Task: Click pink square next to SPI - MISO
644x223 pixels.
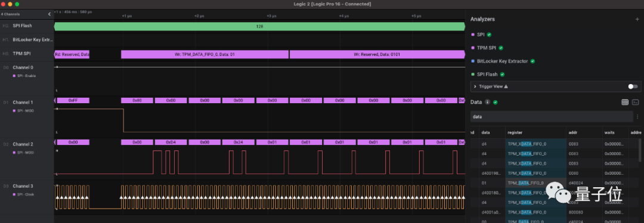Action: tap(14, 111)
